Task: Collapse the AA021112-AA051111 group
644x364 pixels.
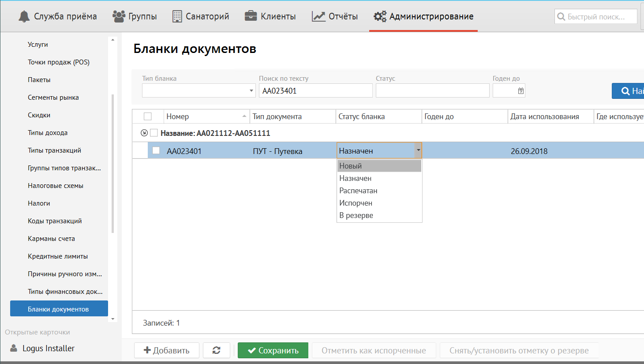Action: [144, 133]
